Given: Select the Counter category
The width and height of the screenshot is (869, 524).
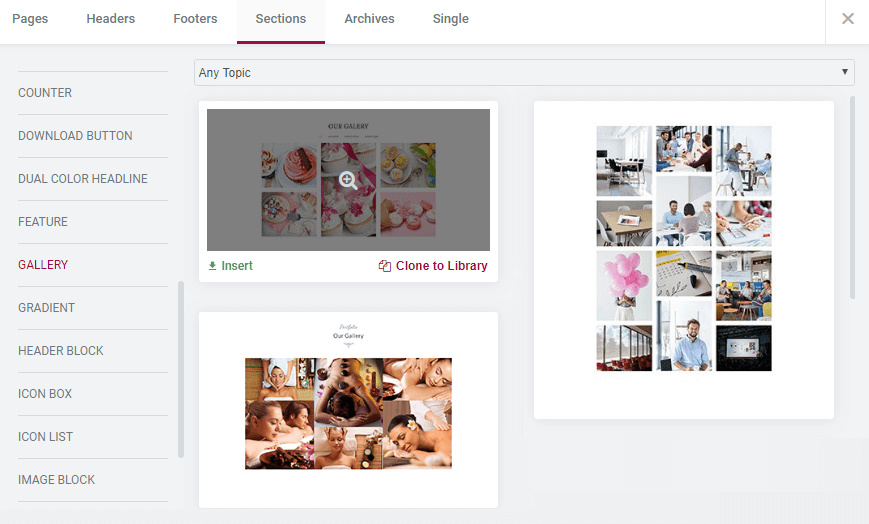Looking at the screenshot, I should [x=45, y=93].
